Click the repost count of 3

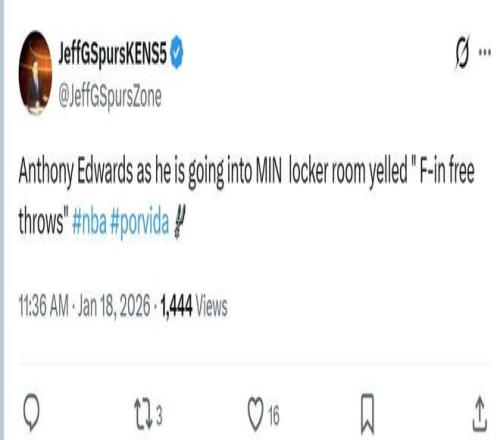pos(159,415)
